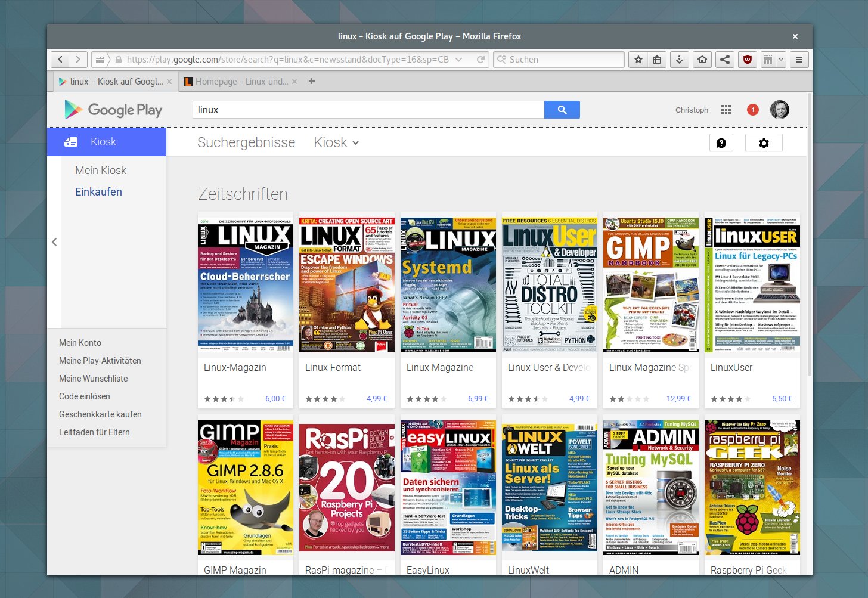
Task: Open the user profile avatar
Action: click(780, 110)
